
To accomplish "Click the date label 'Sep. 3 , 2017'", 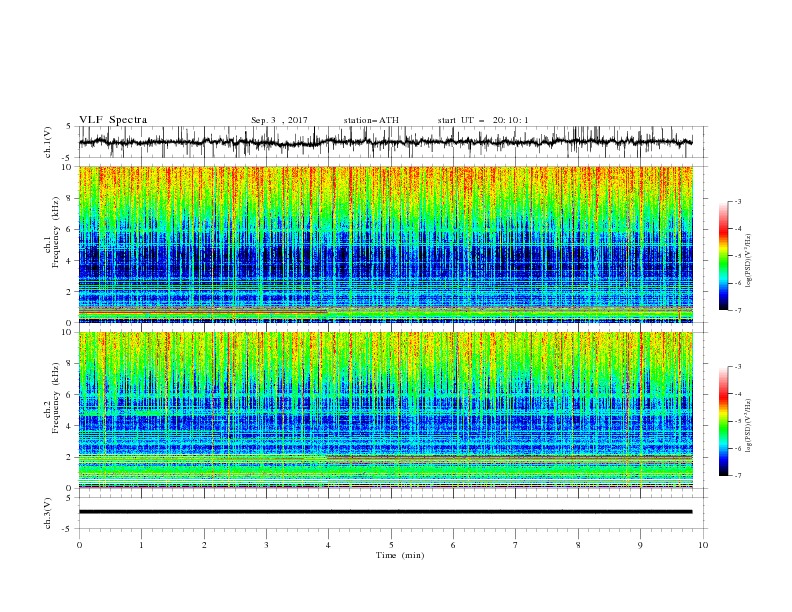I will point(279,120).
